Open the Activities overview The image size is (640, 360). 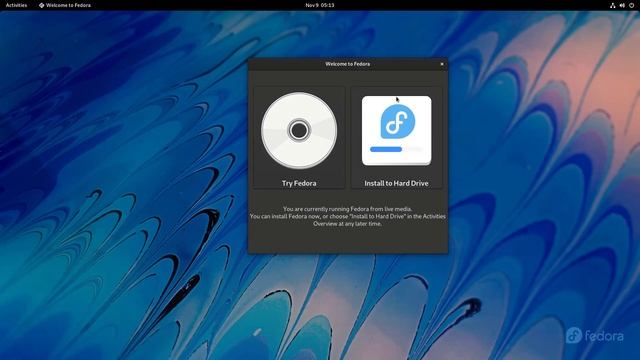pos(16,5)
